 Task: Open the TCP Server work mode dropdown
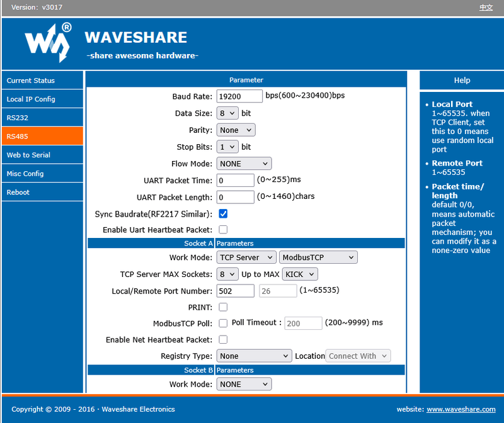246,257
